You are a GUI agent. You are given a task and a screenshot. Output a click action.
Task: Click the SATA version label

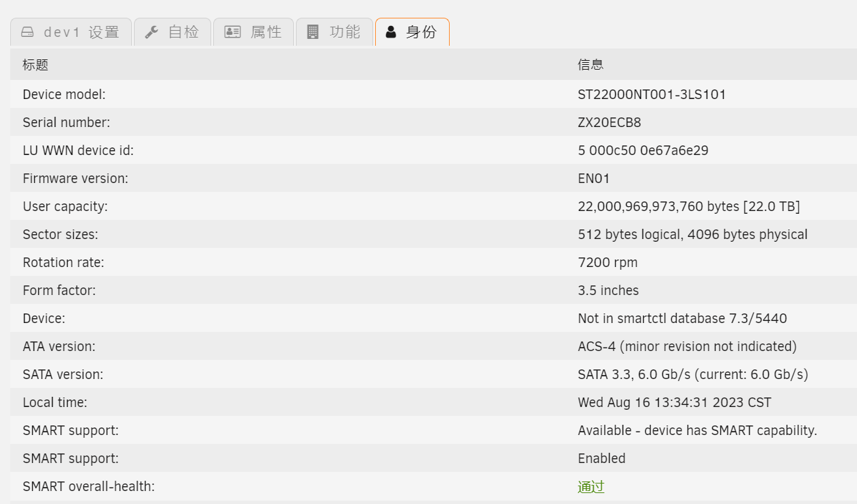pyautogui.click(x=63, y=374)
